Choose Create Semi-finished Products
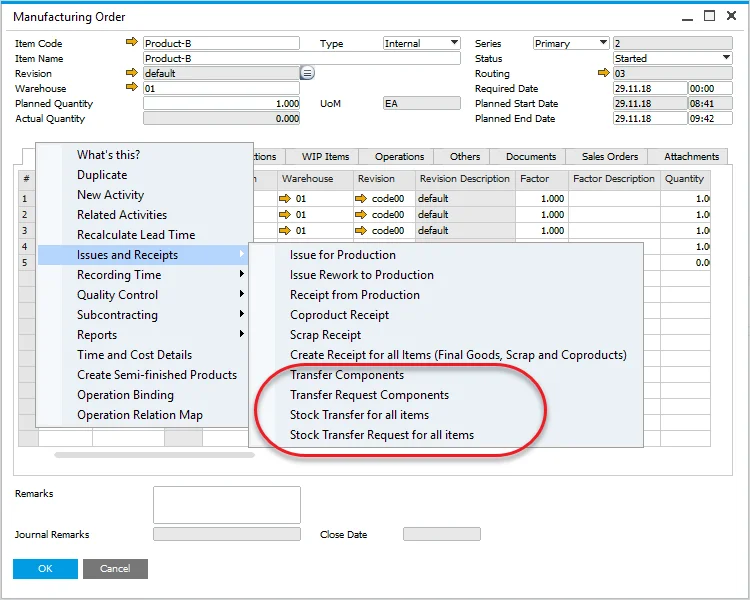The image size is (750, 600). 157,375
